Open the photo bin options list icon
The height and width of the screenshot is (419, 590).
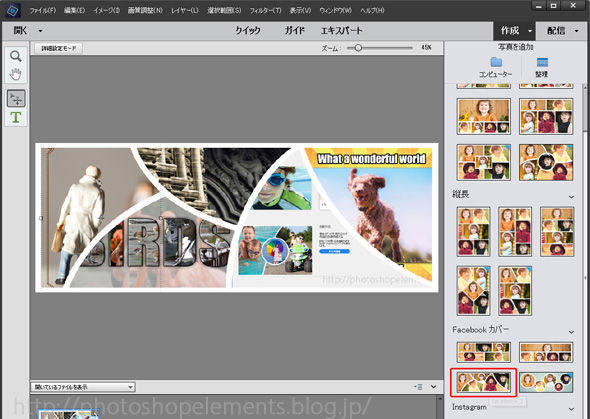tap(418, 387)
